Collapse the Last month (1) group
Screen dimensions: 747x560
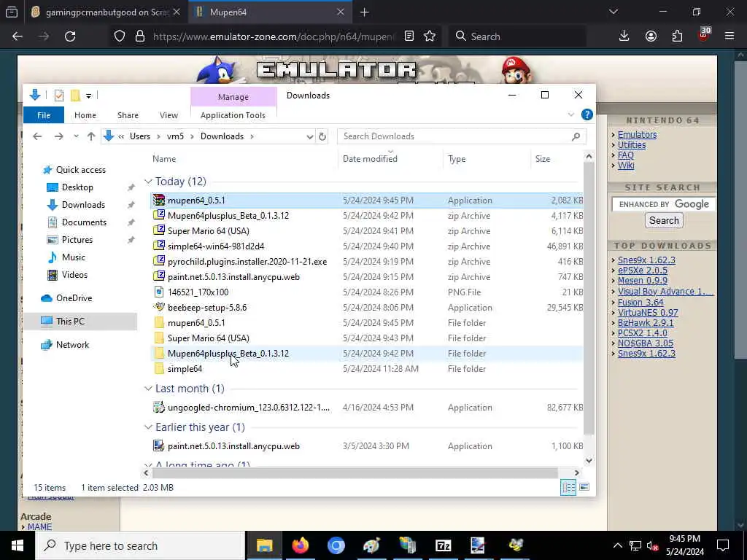click(x=148, y=389)
